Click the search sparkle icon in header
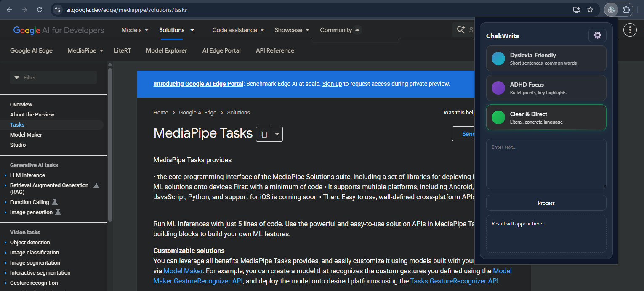 (461, 30)
